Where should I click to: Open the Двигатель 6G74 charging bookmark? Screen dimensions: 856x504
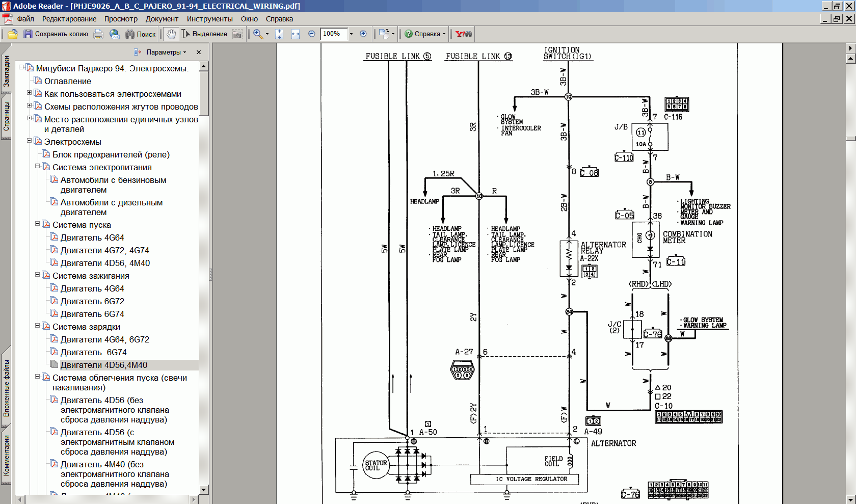pyautogui.click(x=93, y=352)
